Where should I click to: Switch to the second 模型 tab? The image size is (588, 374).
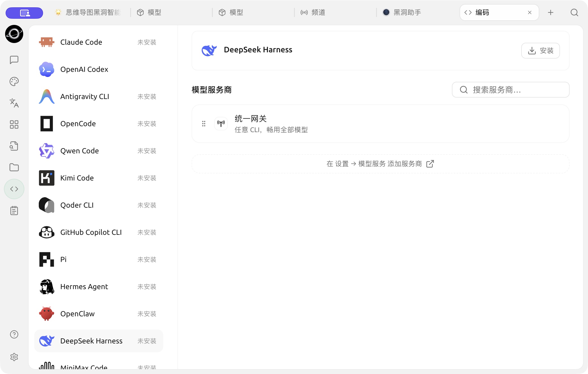253,12
